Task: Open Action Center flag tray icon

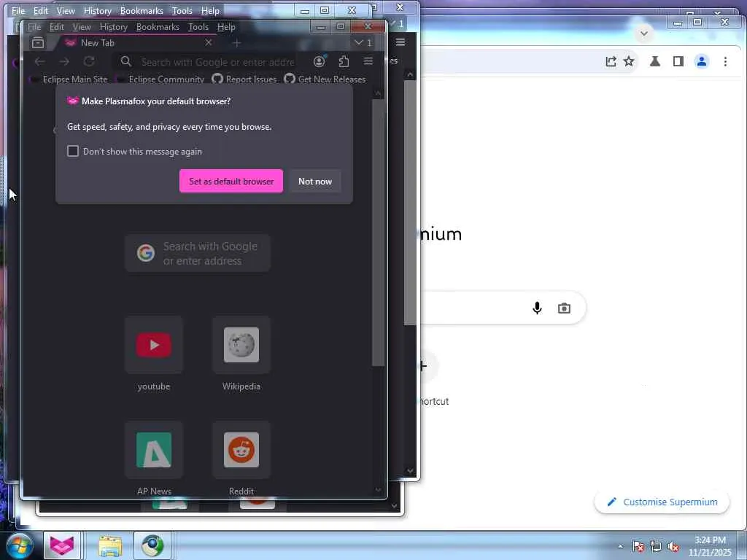Action: coord(638,547)
